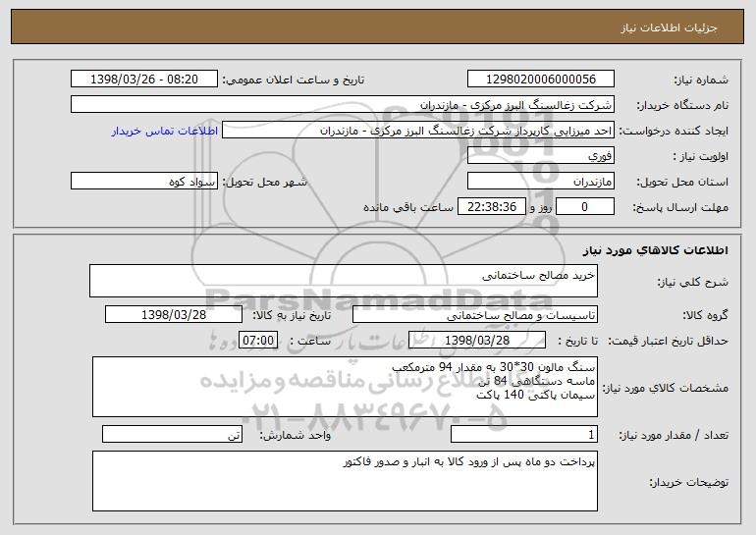Image resolution: width=756 pixels, height=535 pixels.
Task: Click the line ماسه دستگاهی 84 تن
Action: 536,381
